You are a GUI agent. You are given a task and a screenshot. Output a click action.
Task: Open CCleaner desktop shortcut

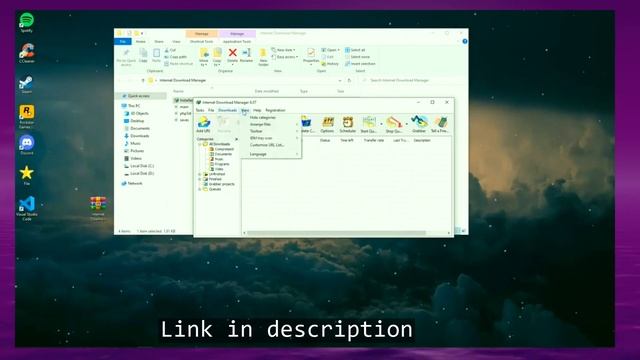click(27, 53)
